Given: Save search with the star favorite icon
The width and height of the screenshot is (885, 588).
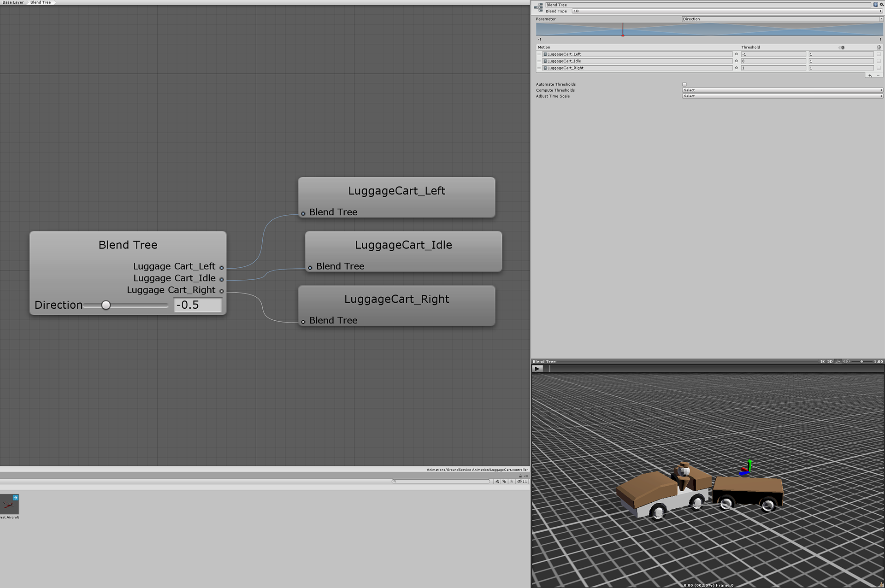Looking at the screenshot, I should (512, 482).
